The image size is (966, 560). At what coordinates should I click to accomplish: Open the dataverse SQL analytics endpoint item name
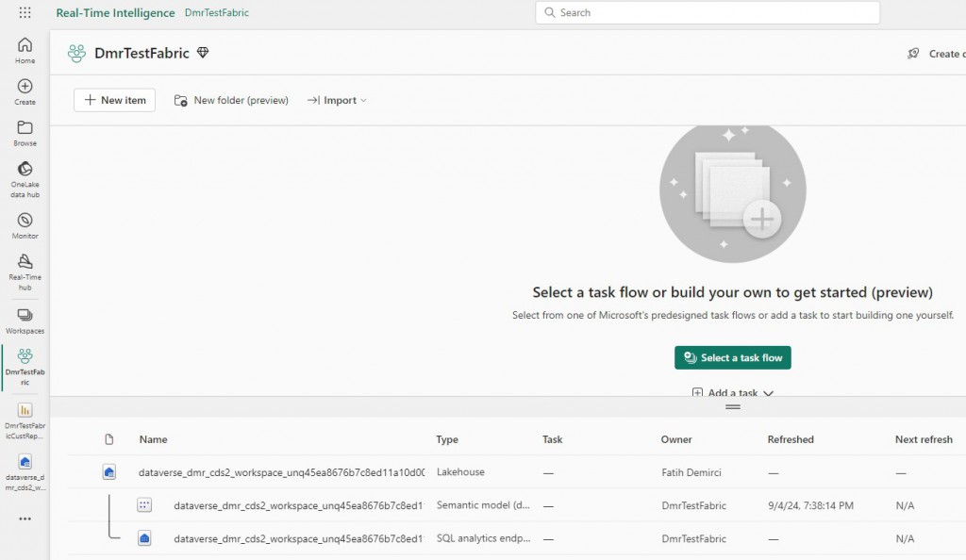(x=299, y=539)
